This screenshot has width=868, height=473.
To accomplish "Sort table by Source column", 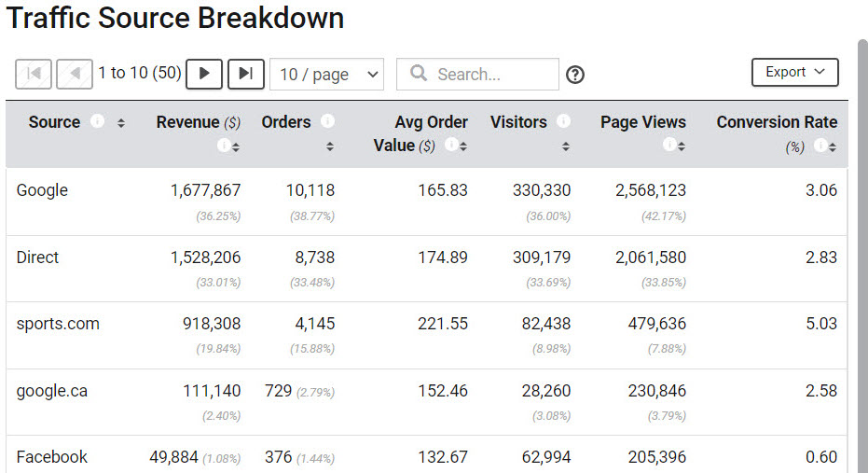I will 120,123.
